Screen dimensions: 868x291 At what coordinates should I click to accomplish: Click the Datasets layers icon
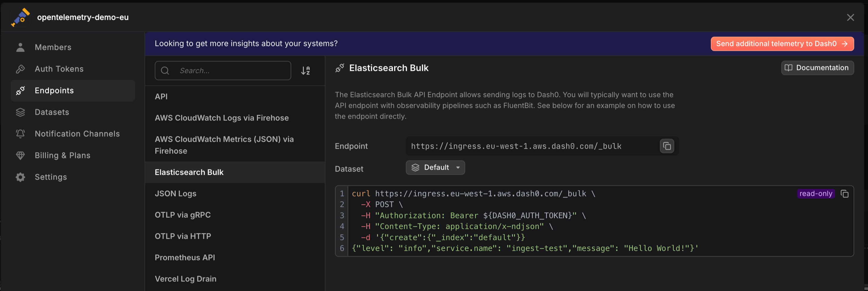20,112
